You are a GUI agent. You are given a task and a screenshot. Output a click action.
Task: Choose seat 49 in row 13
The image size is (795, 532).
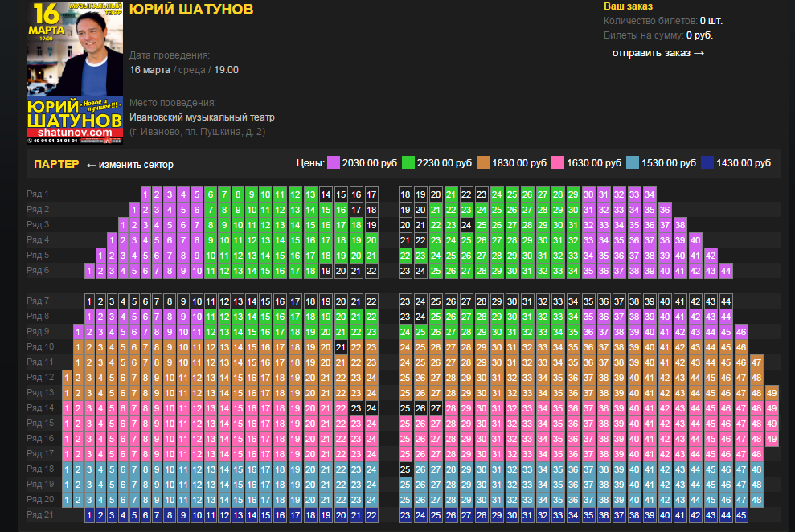(x=772, y=393)
